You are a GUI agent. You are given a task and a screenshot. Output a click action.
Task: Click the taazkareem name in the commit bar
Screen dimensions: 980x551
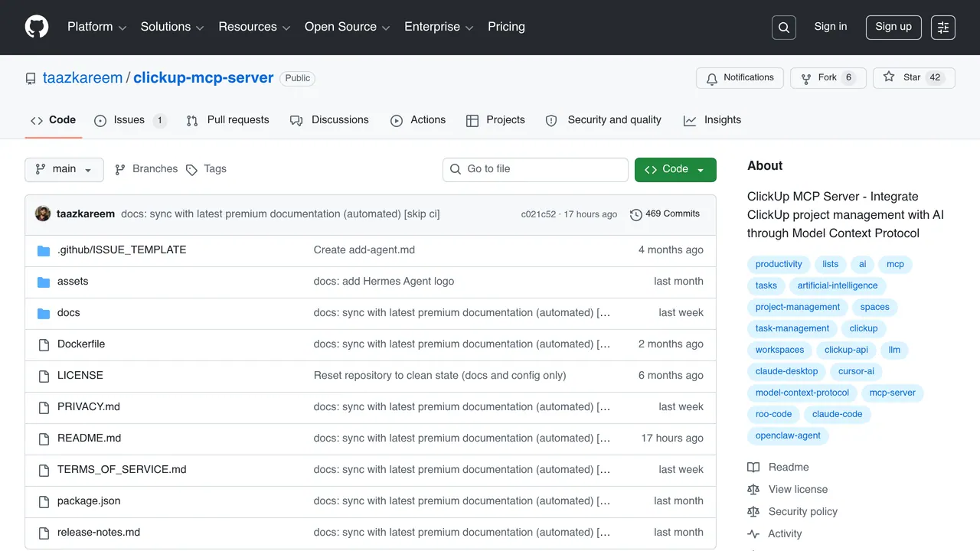[86, 214]
